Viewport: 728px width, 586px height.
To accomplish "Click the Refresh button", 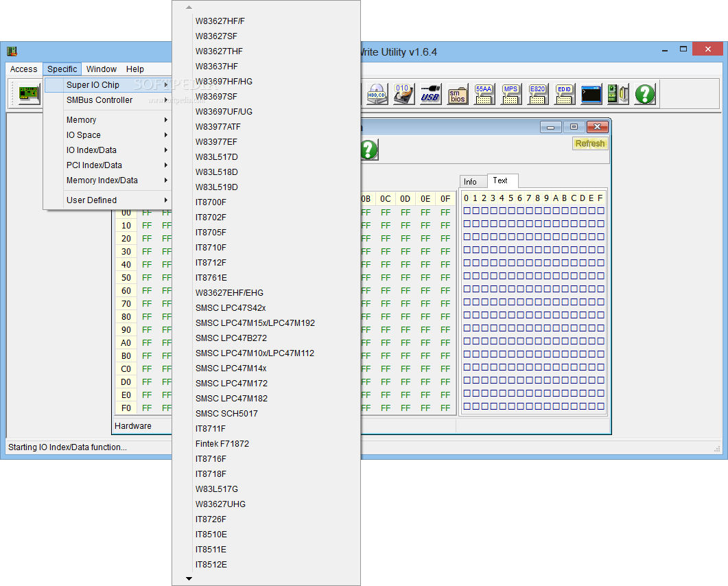I will tap(590, 143).
